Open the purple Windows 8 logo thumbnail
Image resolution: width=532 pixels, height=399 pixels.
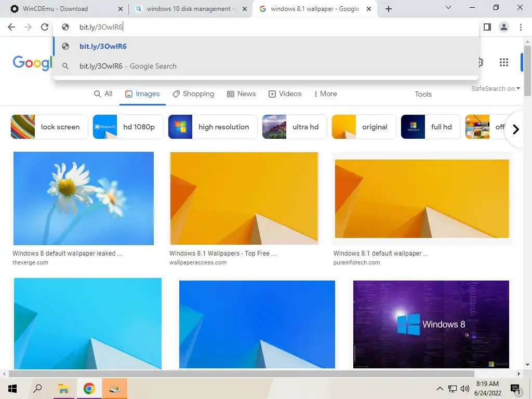tap(431, 324)
